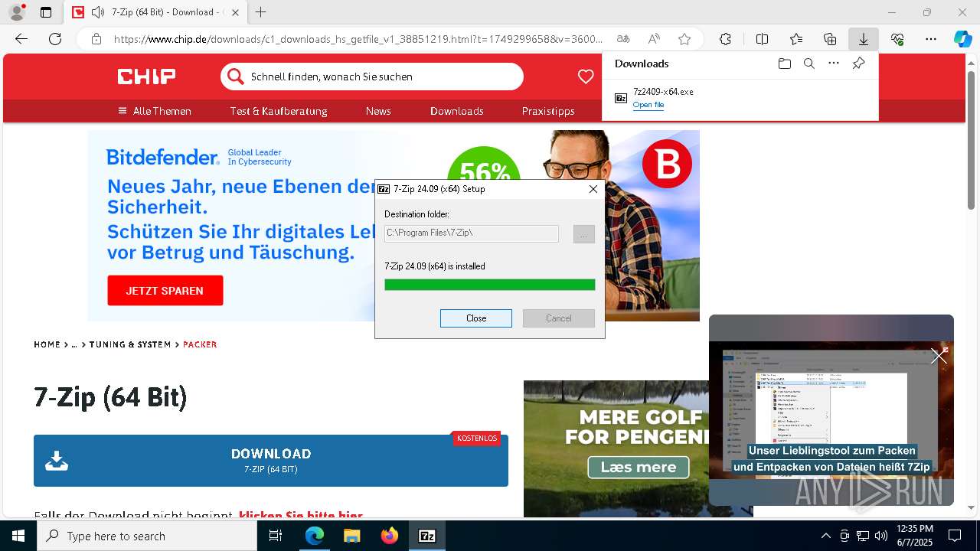
Task: Toggle split screen view
Action: coord(762,39)
